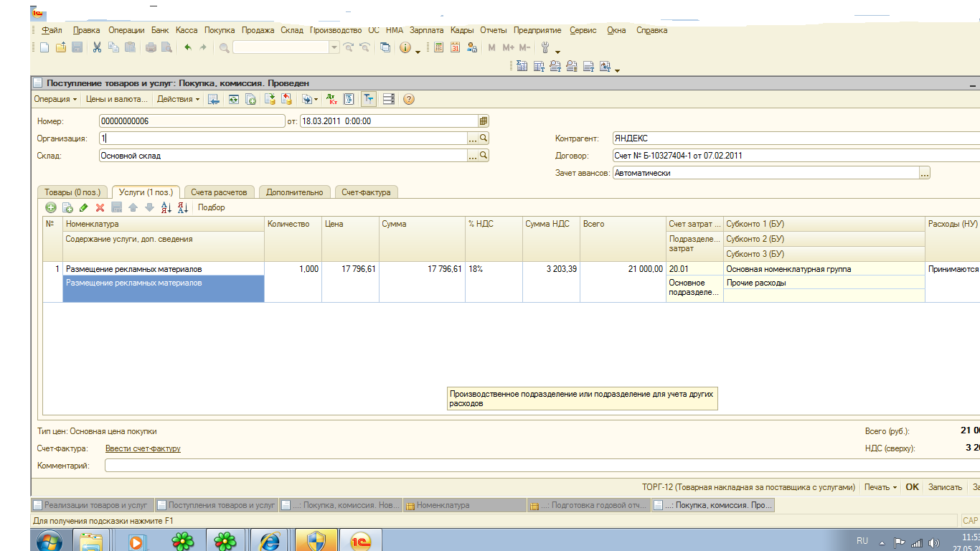980x551 pixels.
Task: Expand the Действия dropdown menu
Action: click(x=178, y=99)
